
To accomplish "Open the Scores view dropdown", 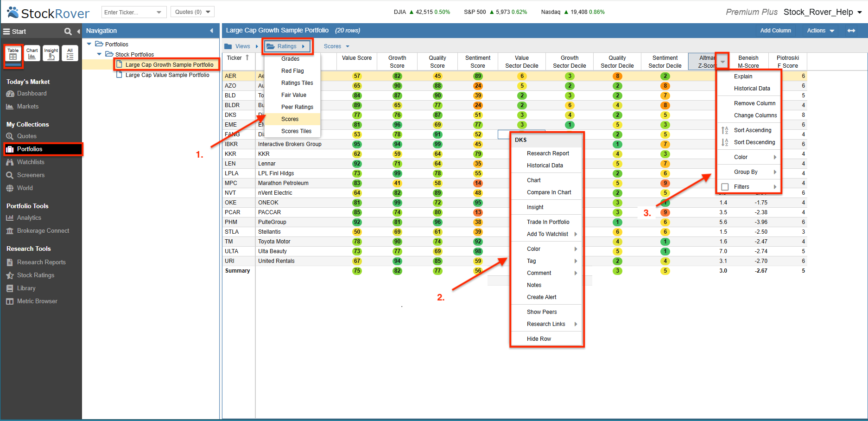I will pyautogui.click(x=337, y=46).
